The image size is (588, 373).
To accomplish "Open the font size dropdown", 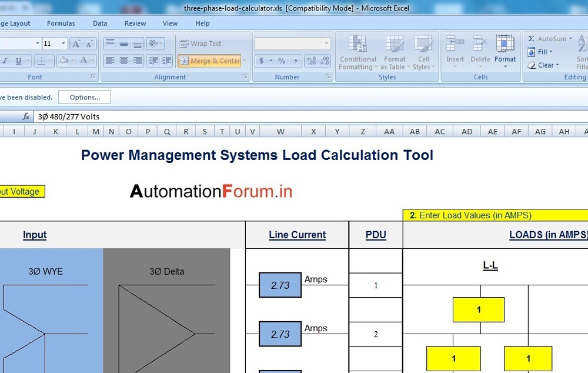I will 63,43.
